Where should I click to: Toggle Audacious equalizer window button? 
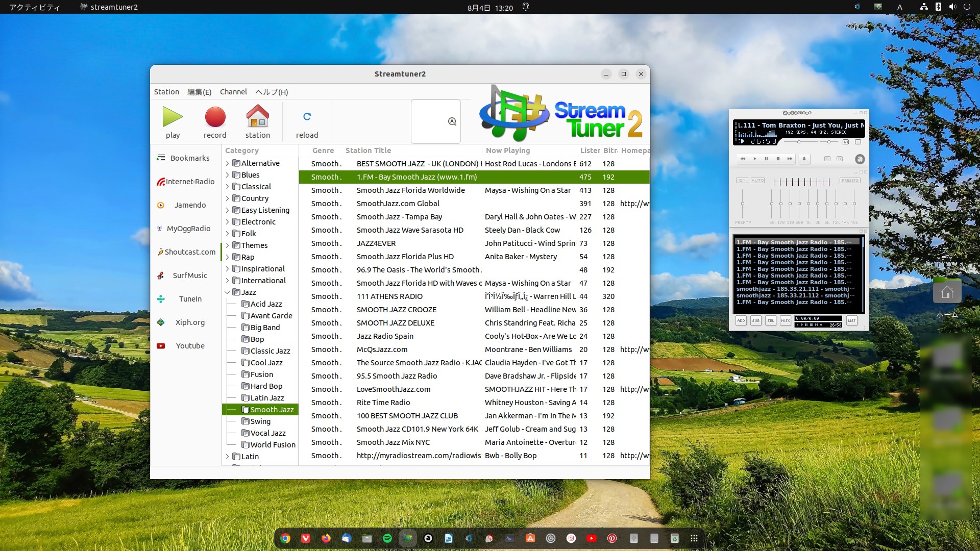click(846, 142)
